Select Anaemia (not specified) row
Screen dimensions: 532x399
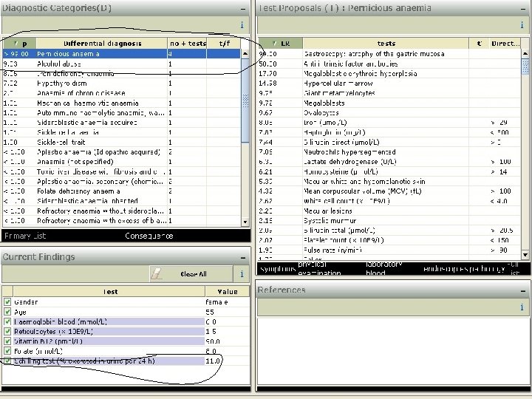121,162
